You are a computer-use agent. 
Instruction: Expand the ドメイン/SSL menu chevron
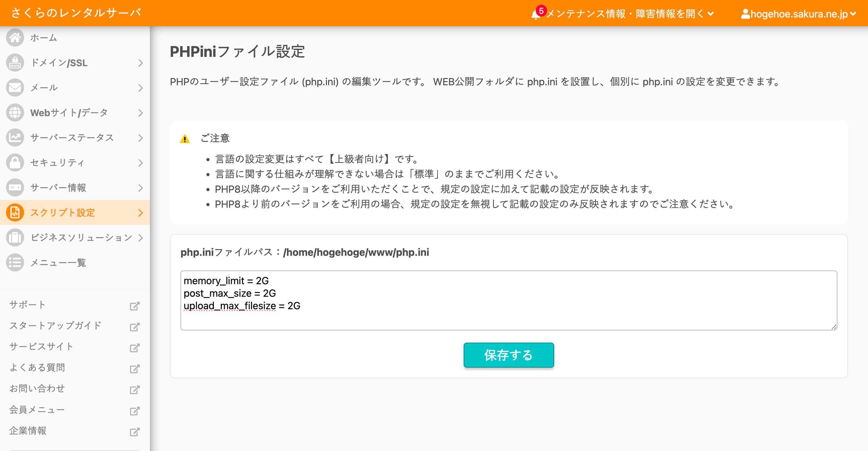click(141, 63)
